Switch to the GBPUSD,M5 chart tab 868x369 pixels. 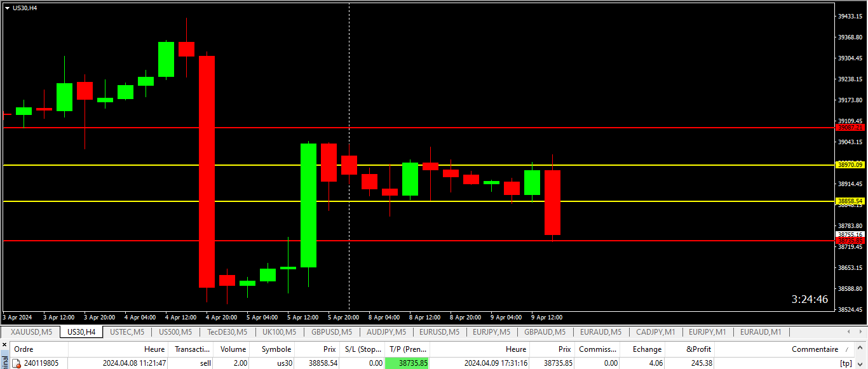[x=331, y=332]
